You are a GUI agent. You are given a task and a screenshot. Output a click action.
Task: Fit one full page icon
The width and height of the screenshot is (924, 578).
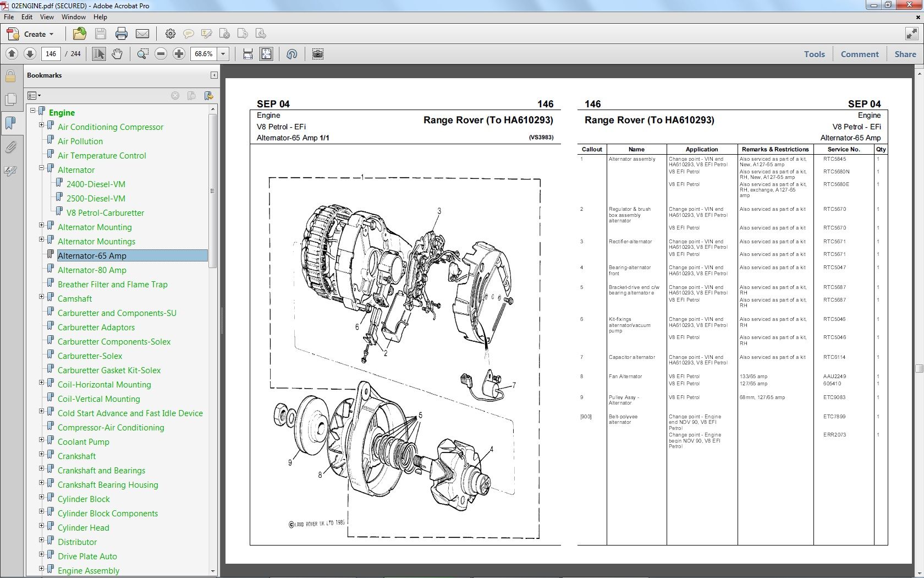[266, 54]
